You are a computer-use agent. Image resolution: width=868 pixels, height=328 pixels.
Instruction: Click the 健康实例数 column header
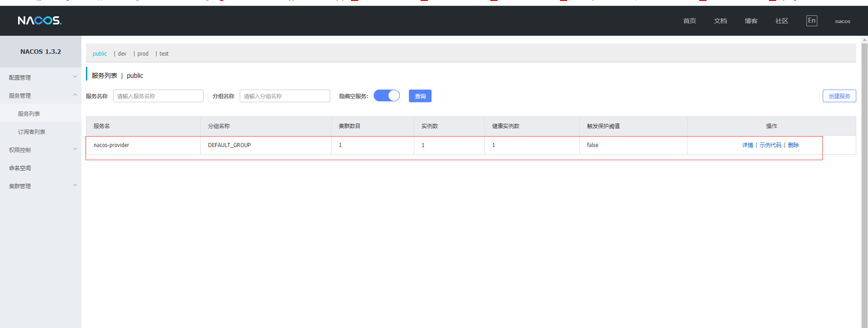click(532, 126)
